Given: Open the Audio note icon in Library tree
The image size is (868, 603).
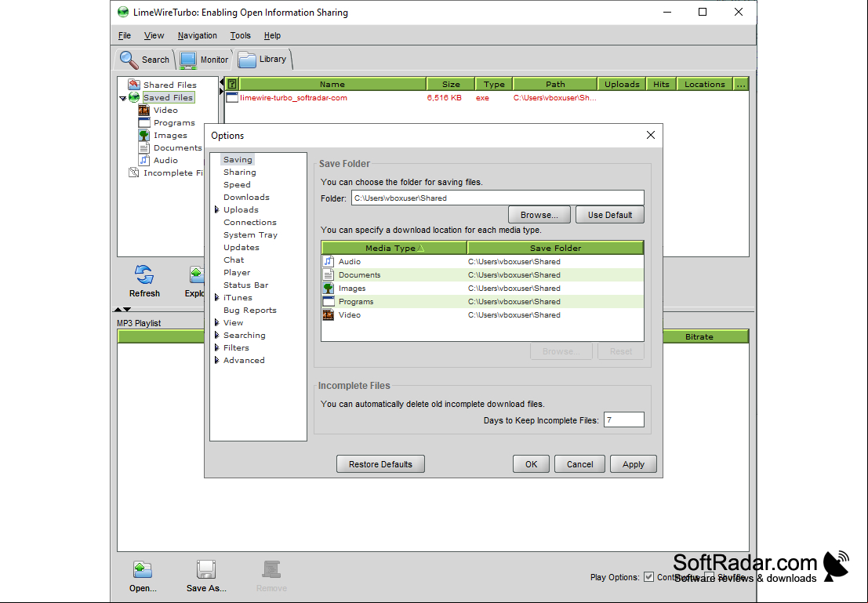Looking at the screenshot, I should click(144, 160).
